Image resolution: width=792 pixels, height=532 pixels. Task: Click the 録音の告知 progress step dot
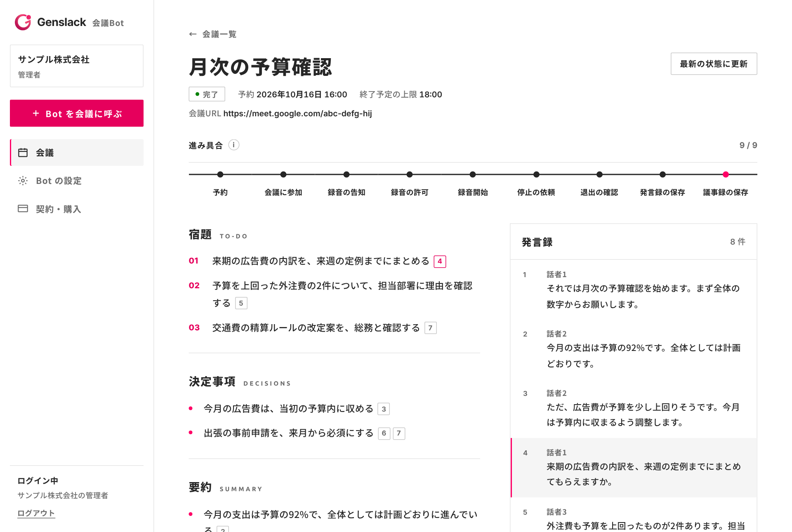click(x=346, y=174)
